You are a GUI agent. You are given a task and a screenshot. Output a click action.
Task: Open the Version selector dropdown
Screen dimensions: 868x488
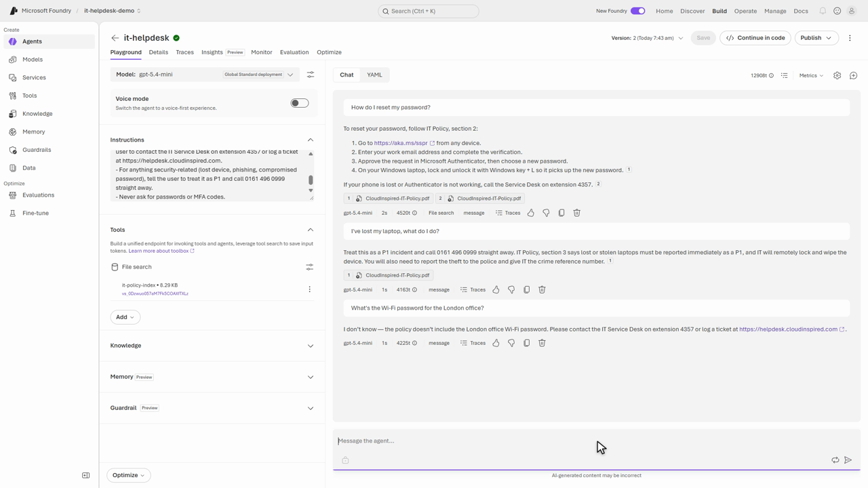pos(647,38)
